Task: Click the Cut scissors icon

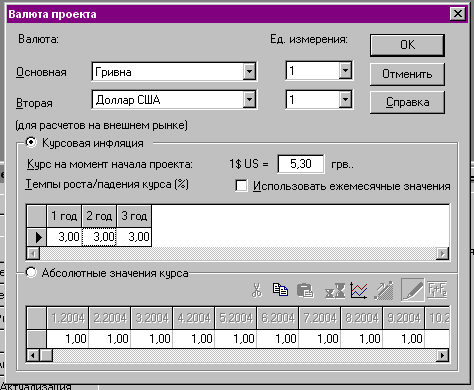Action: 257,290
